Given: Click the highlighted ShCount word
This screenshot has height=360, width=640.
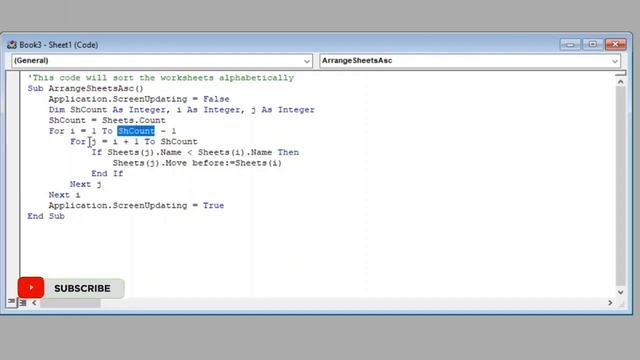Looking at the screenshot, I should coord(136,131).
